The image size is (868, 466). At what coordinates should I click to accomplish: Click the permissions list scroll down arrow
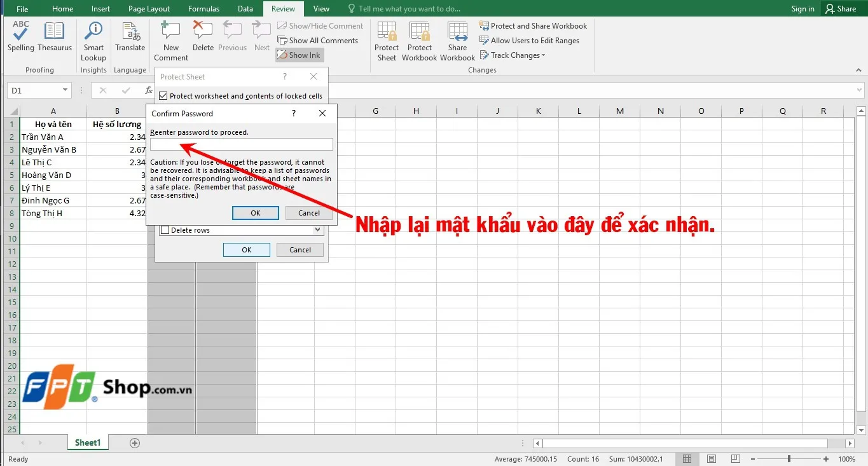[318, 230]
